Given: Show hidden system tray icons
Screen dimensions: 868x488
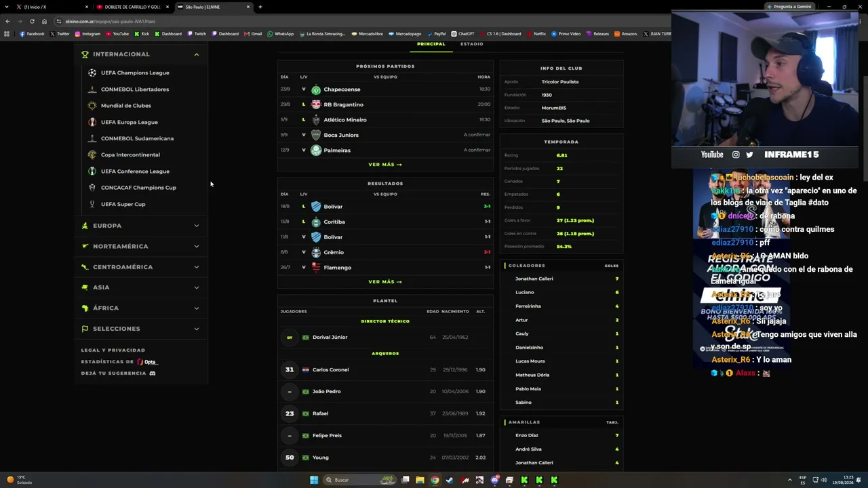Looking at the screenshot, I should 791,480.
